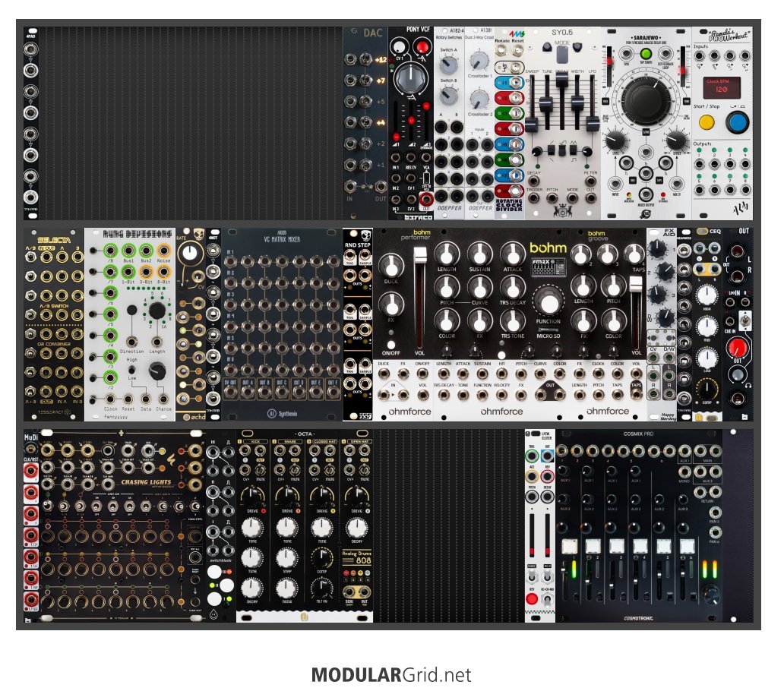Click the green Tap Tempo button on Sarajewo
784x691 pixels.
coord(646,53)
